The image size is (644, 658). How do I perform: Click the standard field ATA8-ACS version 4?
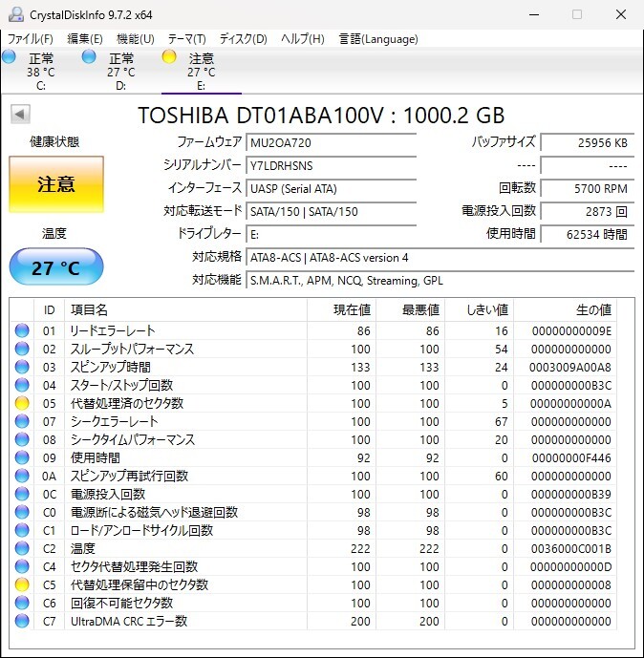(440, 257)
